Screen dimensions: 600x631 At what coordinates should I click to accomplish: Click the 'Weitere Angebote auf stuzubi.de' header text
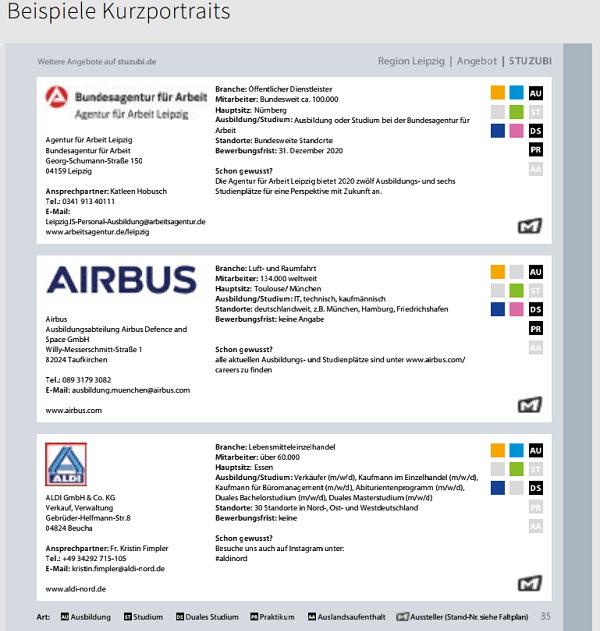[97, 62]
